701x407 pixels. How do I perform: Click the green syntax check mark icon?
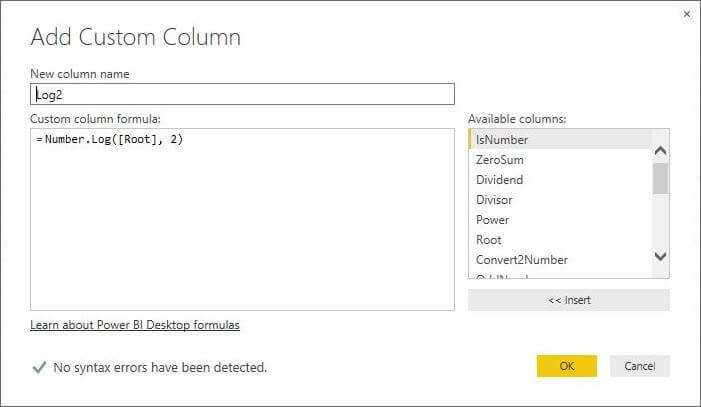coord(39,367)
